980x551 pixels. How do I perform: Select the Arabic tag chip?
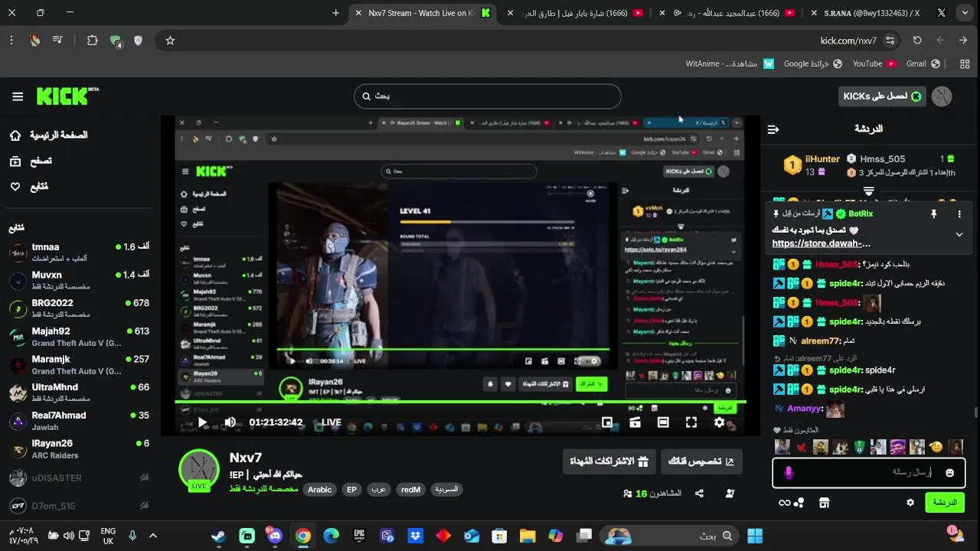320,490
